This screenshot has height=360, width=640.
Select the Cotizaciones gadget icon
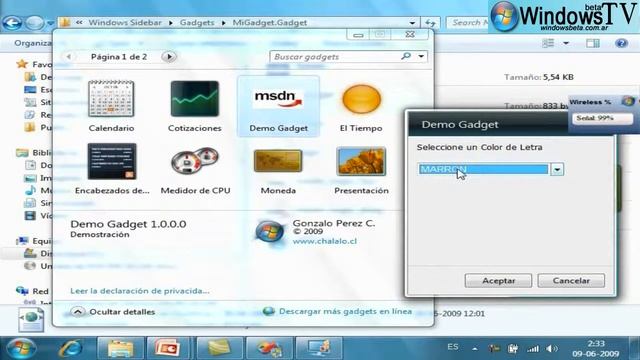click(x=195, y=99)
